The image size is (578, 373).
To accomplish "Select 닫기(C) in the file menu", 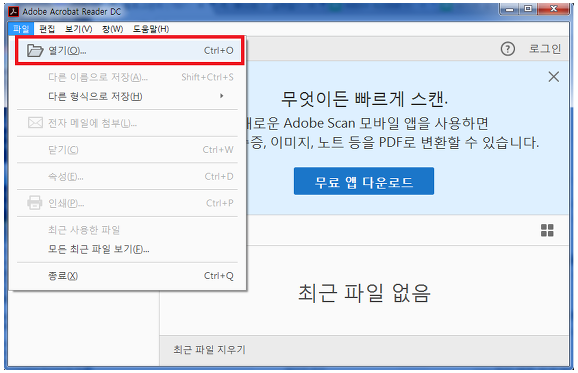I will (x=127, y=150).
